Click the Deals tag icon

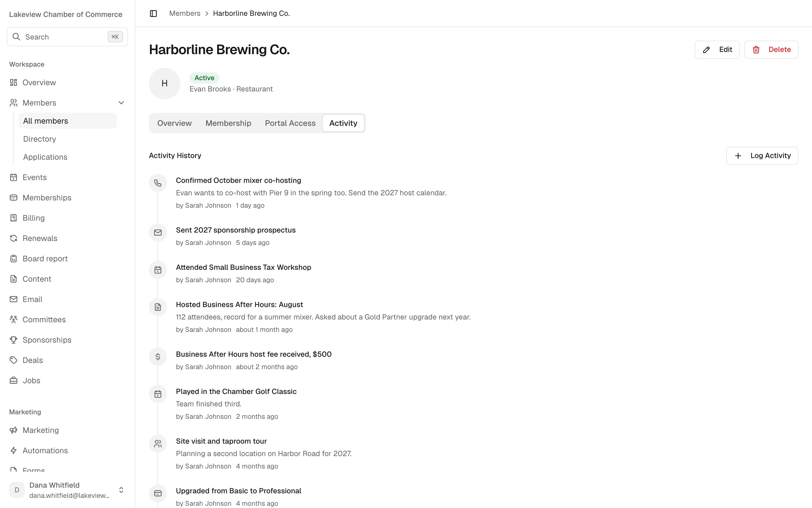[x=14, y=360]
